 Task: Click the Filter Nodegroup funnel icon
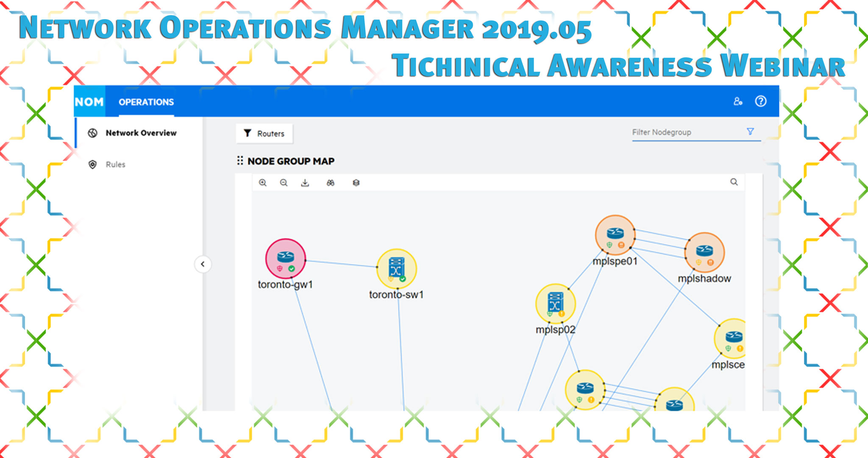pos(750,131)
